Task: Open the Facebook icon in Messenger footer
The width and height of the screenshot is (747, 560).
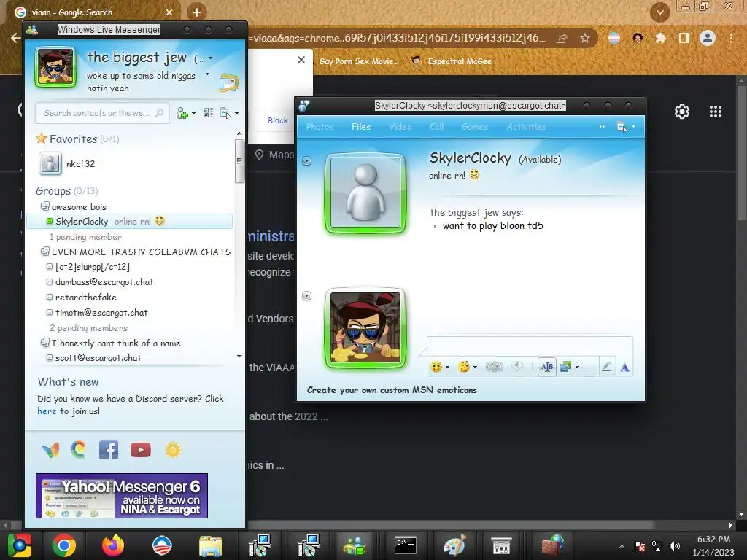Action: pos(109,450)
